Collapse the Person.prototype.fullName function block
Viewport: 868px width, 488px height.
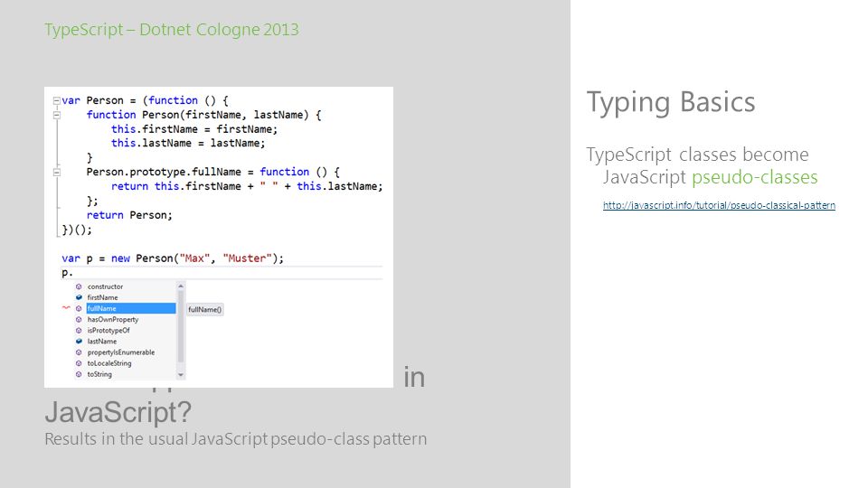coord(56,172)
